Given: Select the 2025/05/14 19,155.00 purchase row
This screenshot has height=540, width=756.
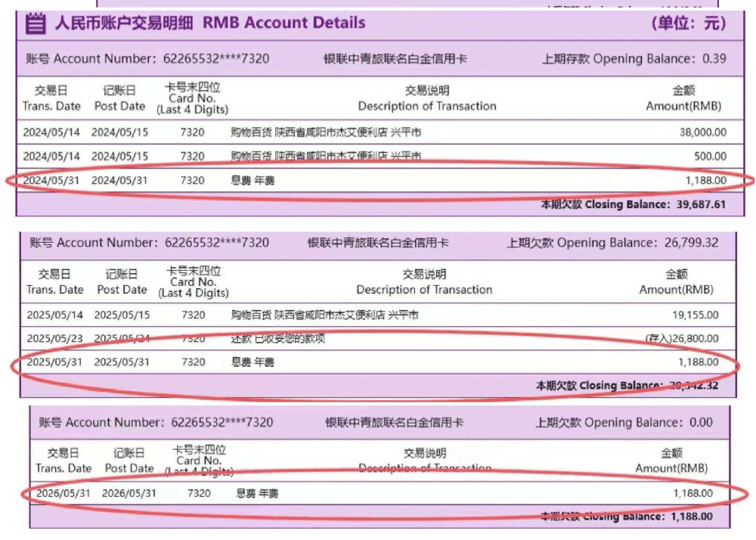Looking at the screenshot, I should pyautogui.click(x=378, y=315).
